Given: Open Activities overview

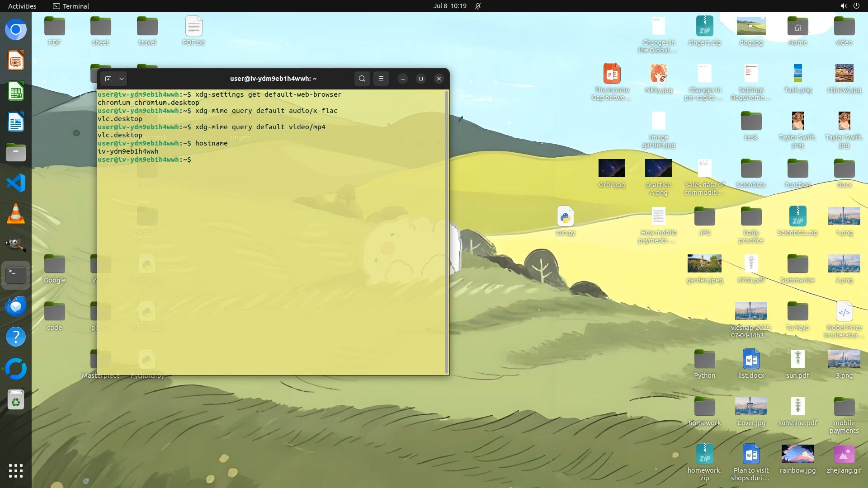Looking at the screenshot, I should click(x=22, y=6).
